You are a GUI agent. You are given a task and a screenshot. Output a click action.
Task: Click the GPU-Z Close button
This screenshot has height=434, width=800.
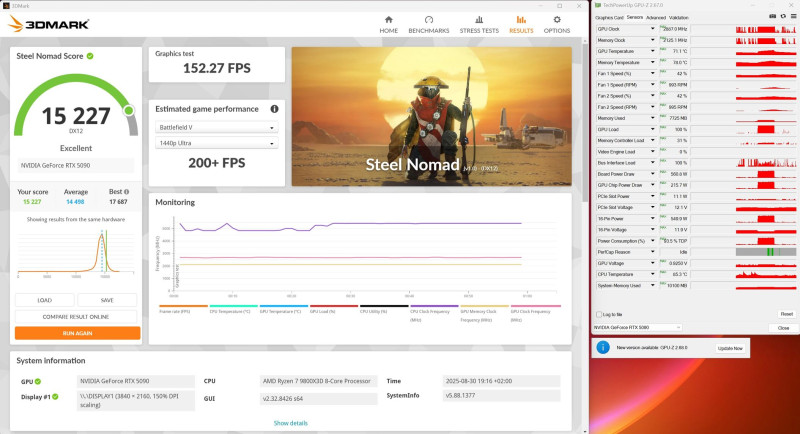click(783, 328)
